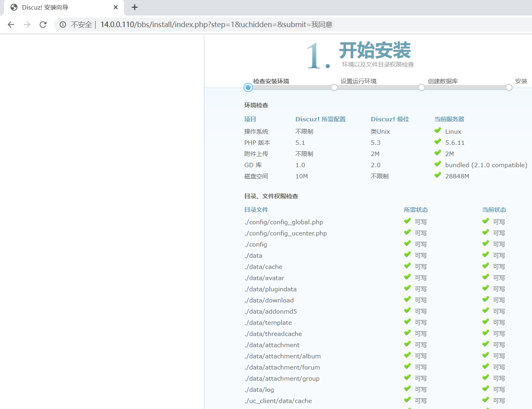Click 所需状态 check for config_ucenter.php
The image size is (532, 409).
407,232
